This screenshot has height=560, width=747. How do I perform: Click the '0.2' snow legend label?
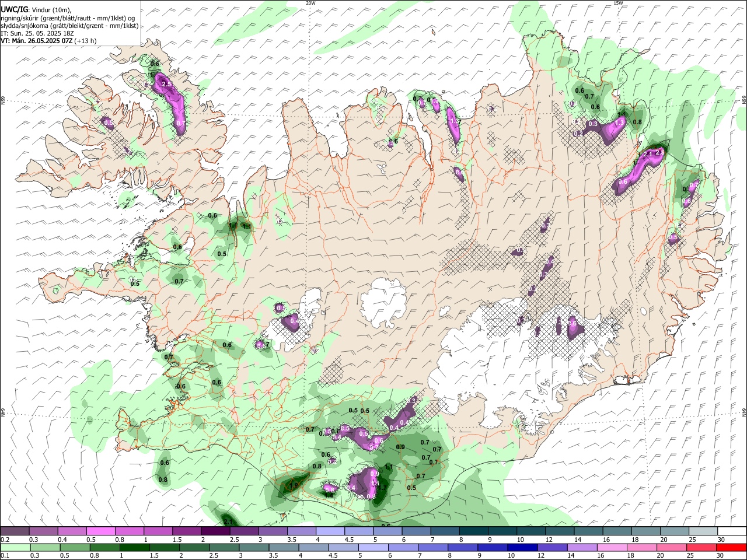pos(4,540)
